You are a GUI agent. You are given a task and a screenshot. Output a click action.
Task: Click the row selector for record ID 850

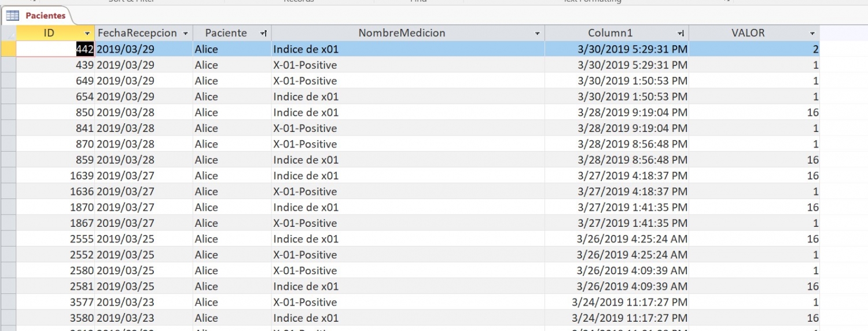8,112
